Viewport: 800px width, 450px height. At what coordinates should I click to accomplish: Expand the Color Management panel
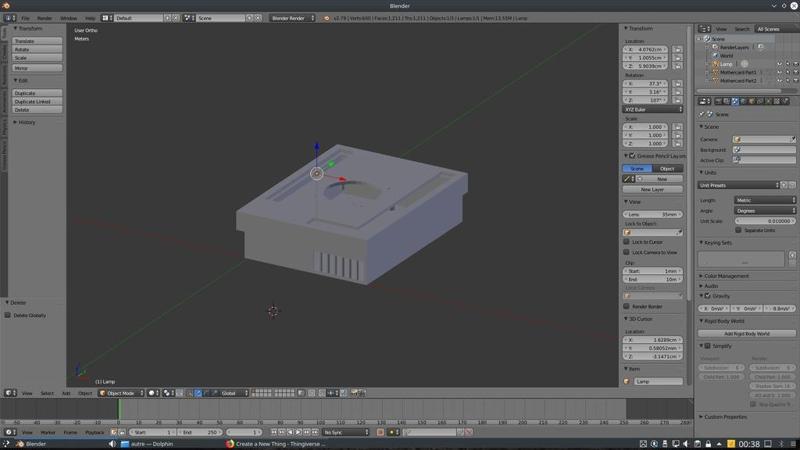(x=724, y=276)
